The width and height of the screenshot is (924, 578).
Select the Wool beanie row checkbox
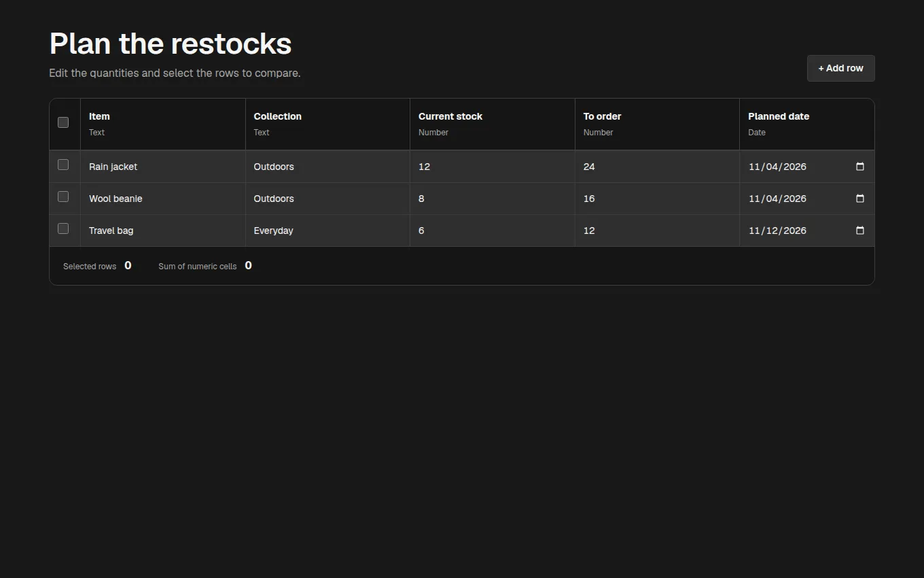[x=63, y=197]
